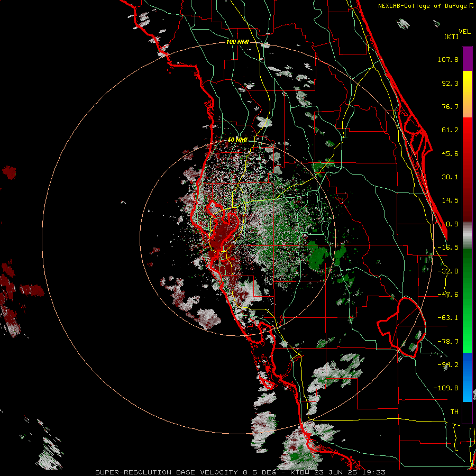The height and width of the screenshot is (476, 476).
Task: Select the 45.6 scale value
Action: 450,153
